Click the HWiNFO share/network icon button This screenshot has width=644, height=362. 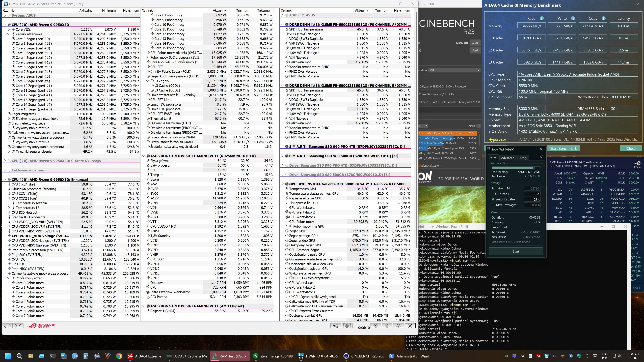coord(335,326)
